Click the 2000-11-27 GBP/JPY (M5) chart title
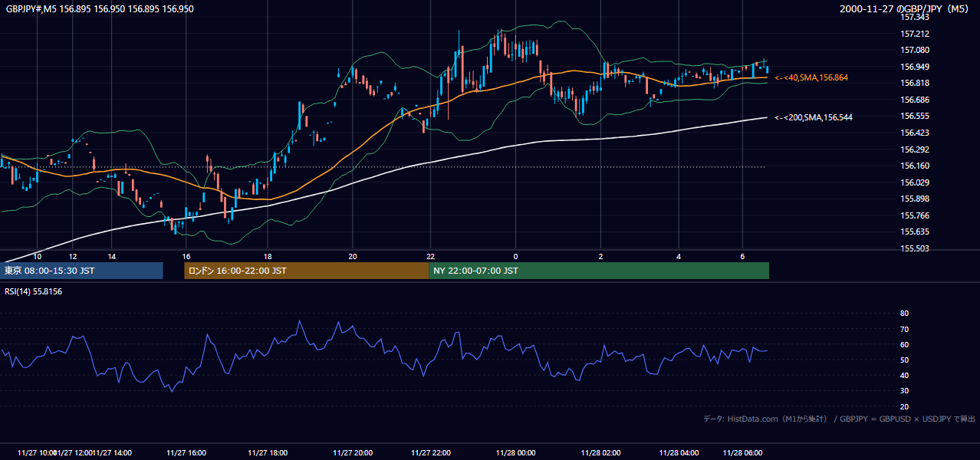The width and height of the screenshot is (980, 460). point(906,8)
